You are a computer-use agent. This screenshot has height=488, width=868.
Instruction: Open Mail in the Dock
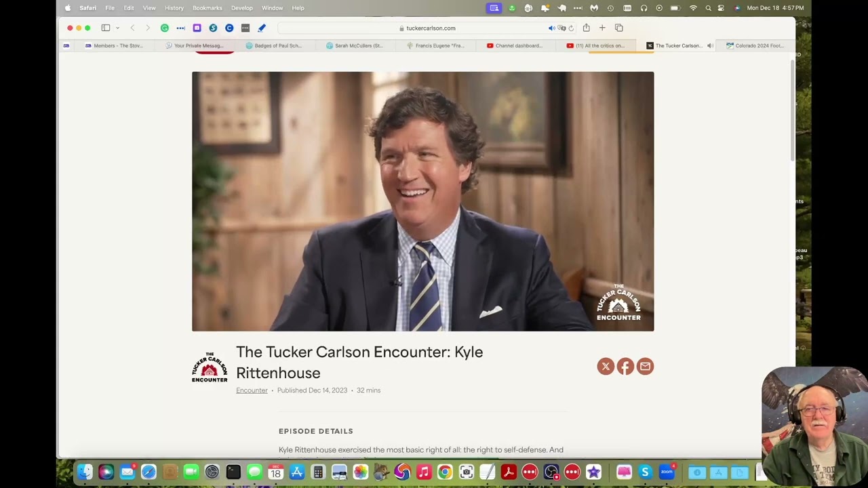[x=127, y=472]
